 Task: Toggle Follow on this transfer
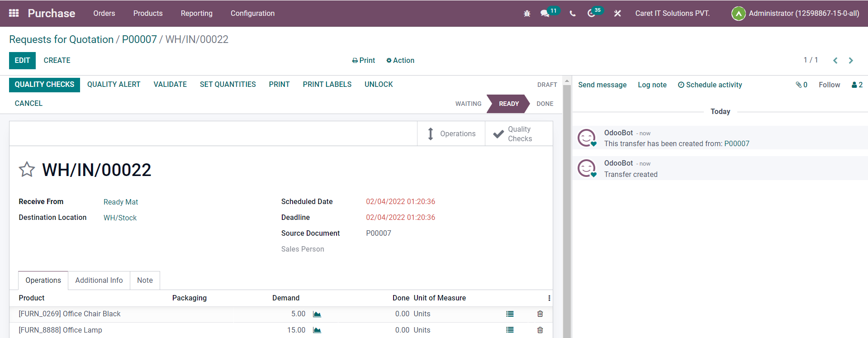[x=829, y=85]
